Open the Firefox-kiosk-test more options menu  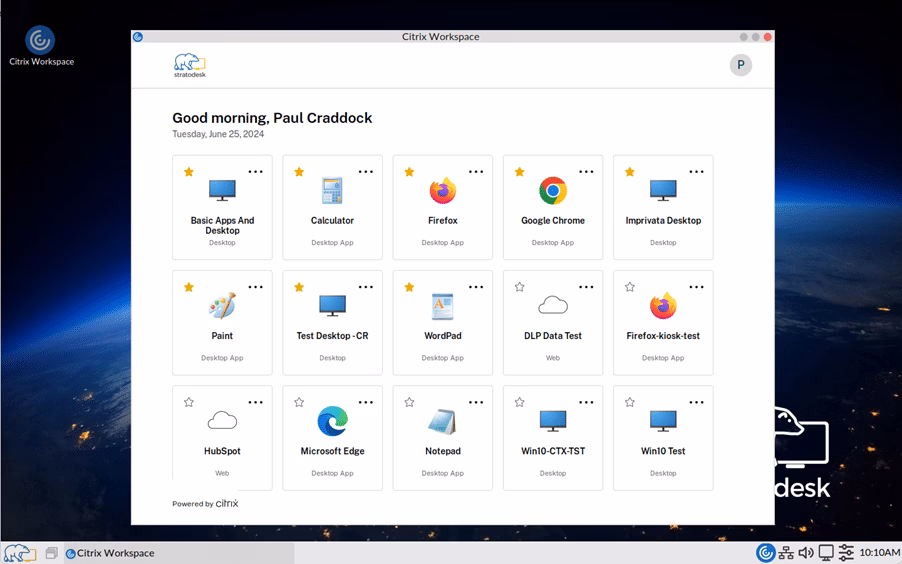(x=697, y=287)
